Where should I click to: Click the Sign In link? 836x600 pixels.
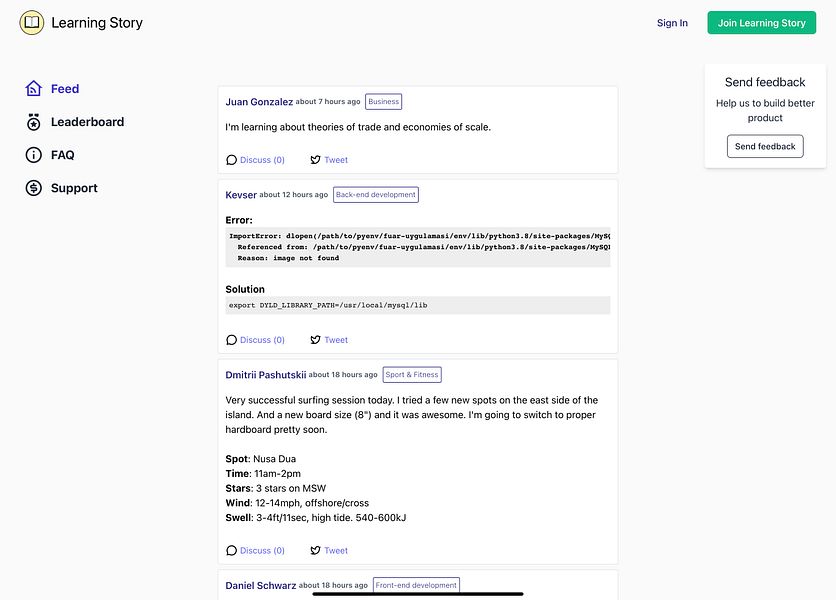coord(672,23)
